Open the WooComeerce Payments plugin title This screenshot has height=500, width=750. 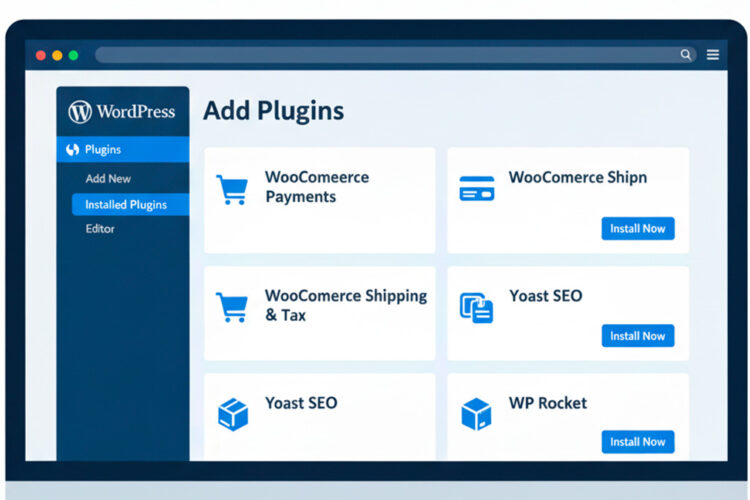point(316,187)
